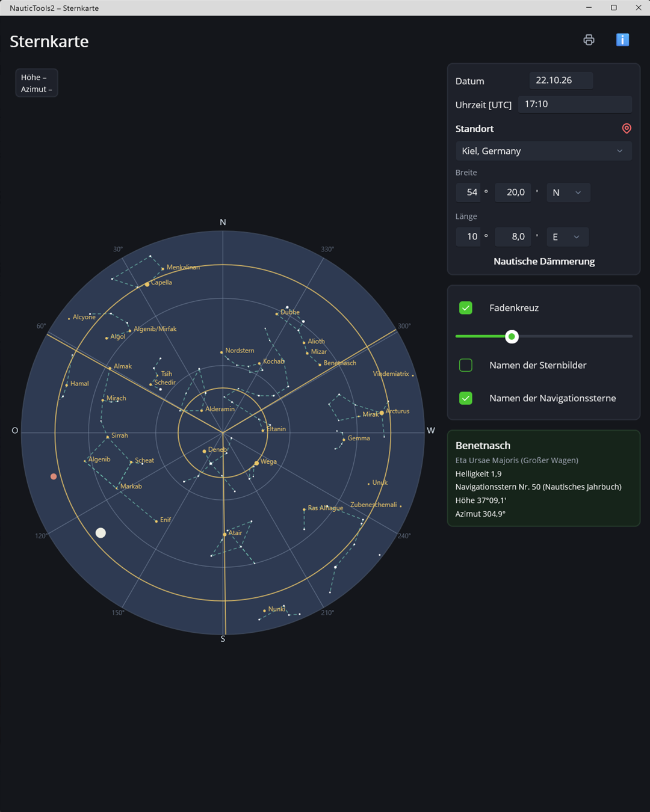Select the star Tsih on the chart
This screenshot has height=812, width=650.
click(156, 375)
